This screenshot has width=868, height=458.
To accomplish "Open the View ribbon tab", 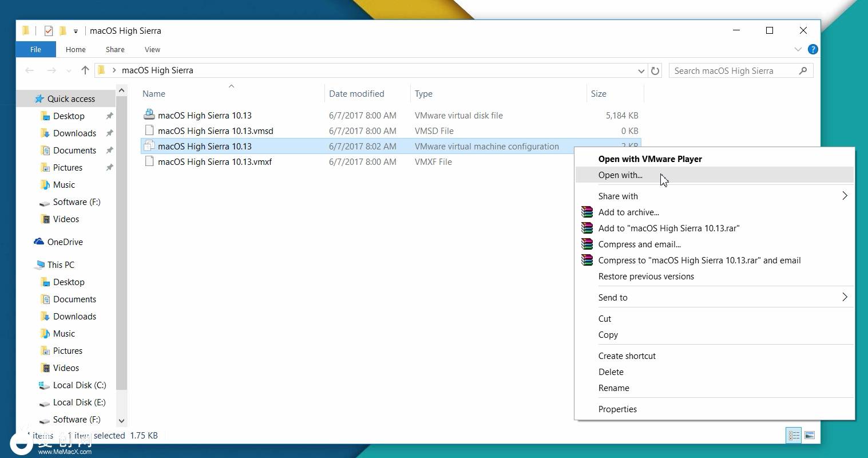I will point(152,49).
